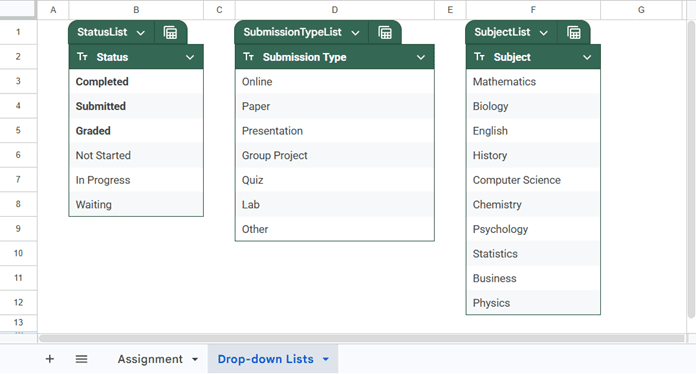Select the Statistics subject cell
The width and height of the screenshot is (696, 374).
click(x=533, y=254)
